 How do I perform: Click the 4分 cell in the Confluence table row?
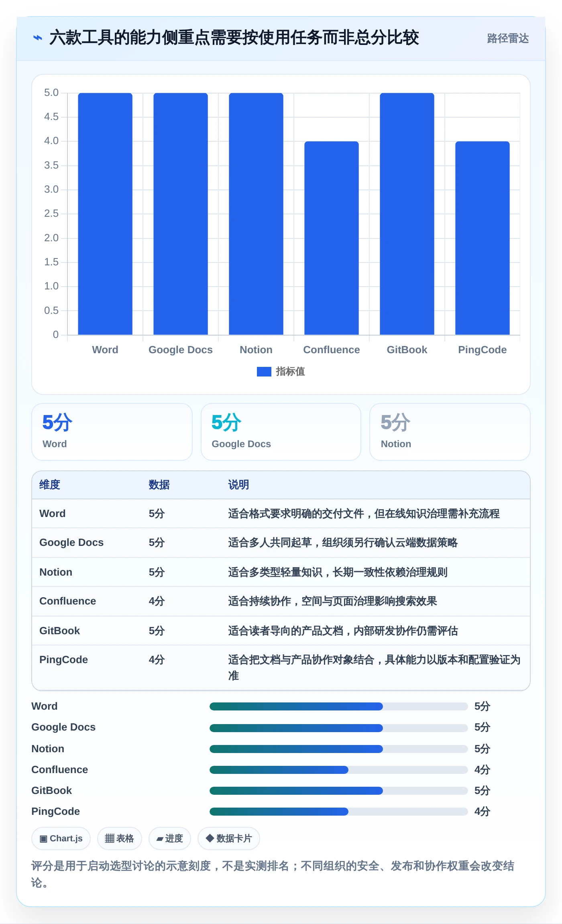point(157,601)
